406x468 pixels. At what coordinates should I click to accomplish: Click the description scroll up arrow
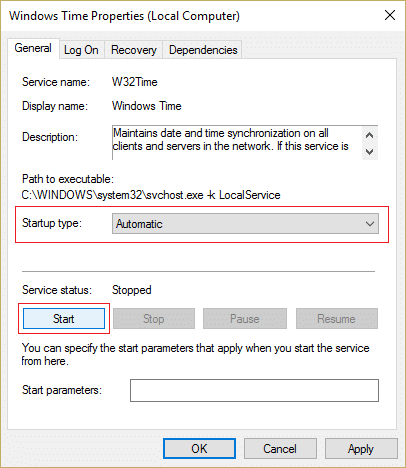click(369, 135)
